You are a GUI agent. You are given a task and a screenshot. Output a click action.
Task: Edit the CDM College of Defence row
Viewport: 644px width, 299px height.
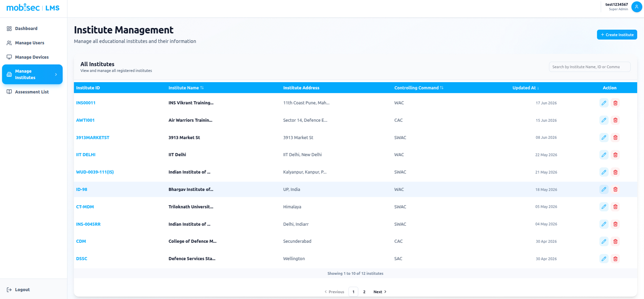point(604,241)
